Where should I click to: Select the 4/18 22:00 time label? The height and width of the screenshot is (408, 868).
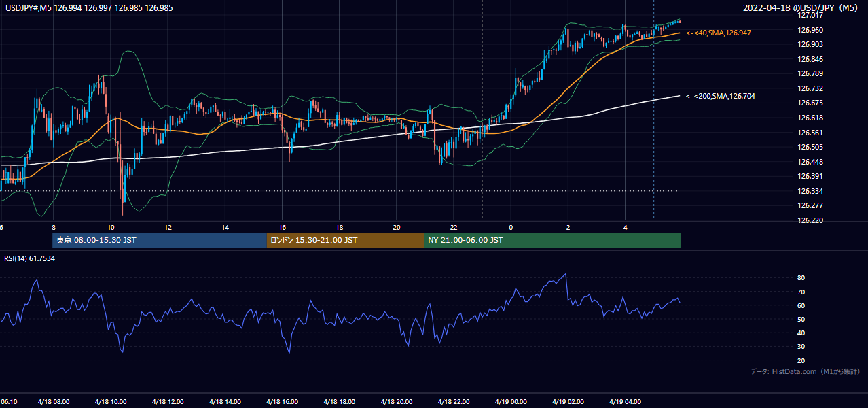[454, 402]
